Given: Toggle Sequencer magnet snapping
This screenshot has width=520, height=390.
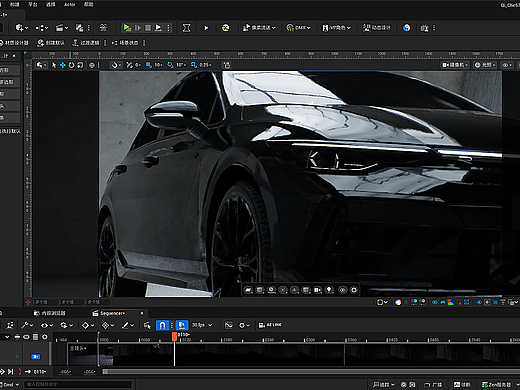Looking at the screenshot, I should click(x=162, y=325).
